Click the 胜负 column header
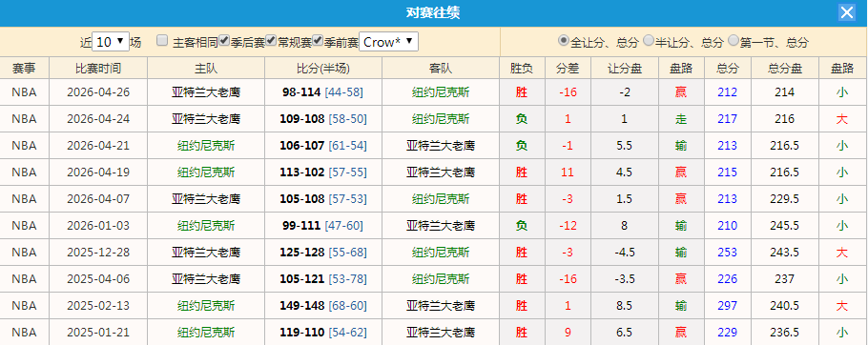 point(522,68)
